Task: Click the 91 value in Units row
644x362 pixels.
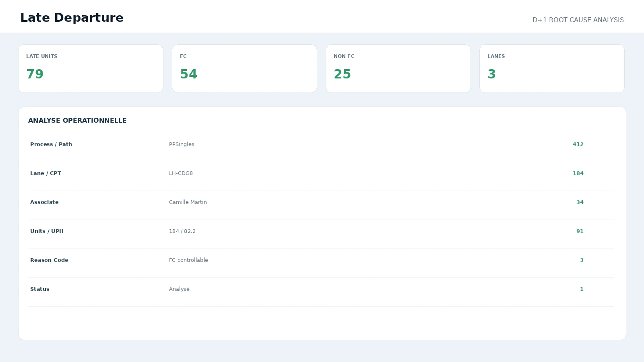Action: [x=580, y=231]
